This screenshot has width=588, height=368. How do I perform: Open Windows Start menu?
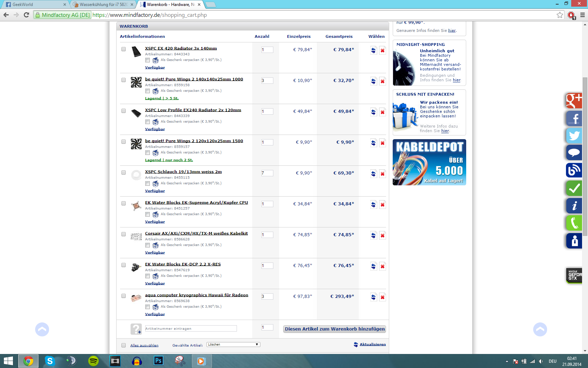(8, 361)
